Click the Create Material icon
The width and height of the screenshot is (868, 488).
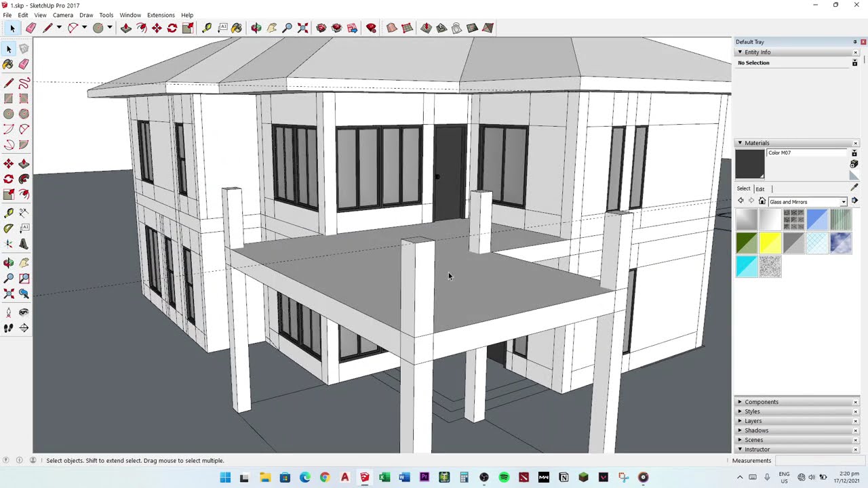[854, 164]
